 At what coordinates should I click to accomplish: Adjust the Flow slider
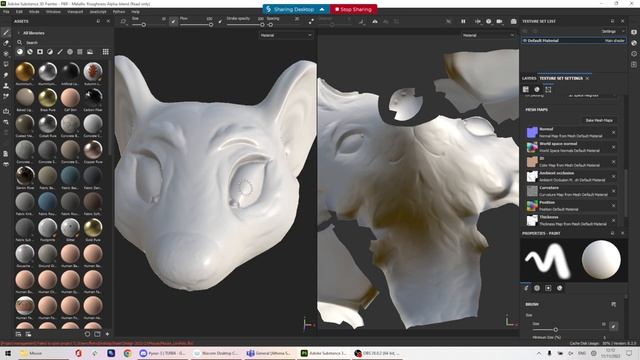coord(196,25)
